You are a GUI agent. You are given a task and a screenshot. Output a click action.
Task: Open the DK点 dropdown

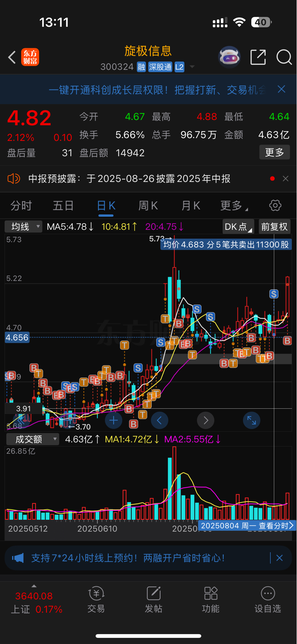coord(238,227)
